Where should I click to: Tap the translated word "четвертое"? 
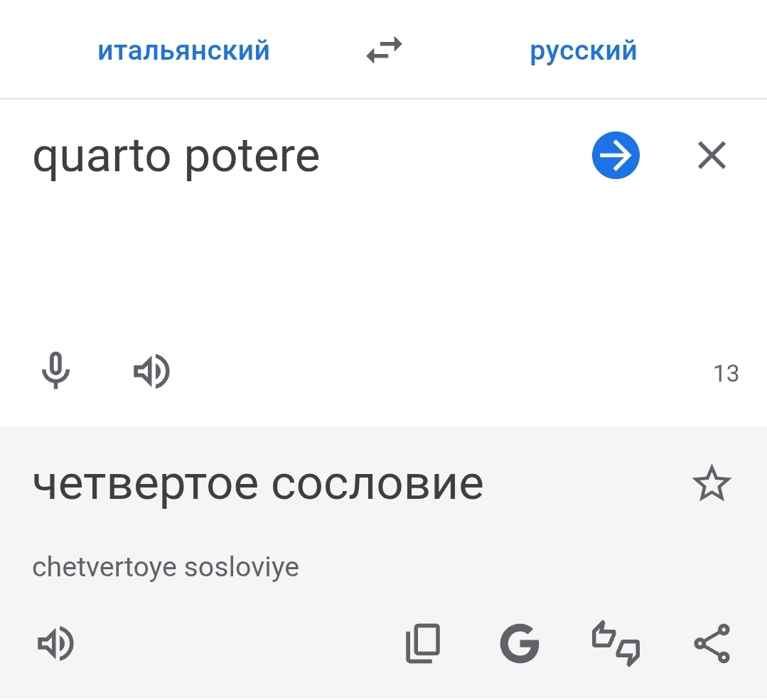coord(145,485)
